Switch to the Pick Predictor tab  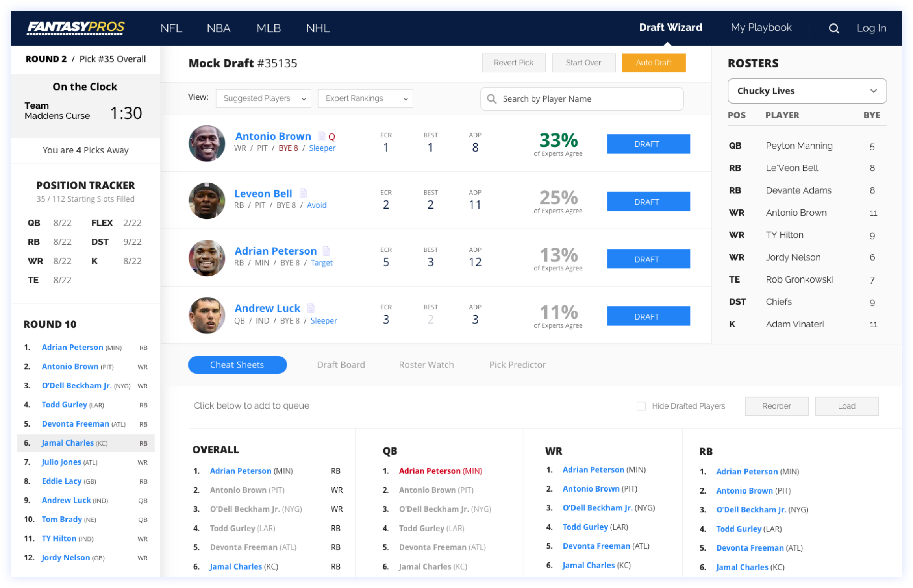517,365
